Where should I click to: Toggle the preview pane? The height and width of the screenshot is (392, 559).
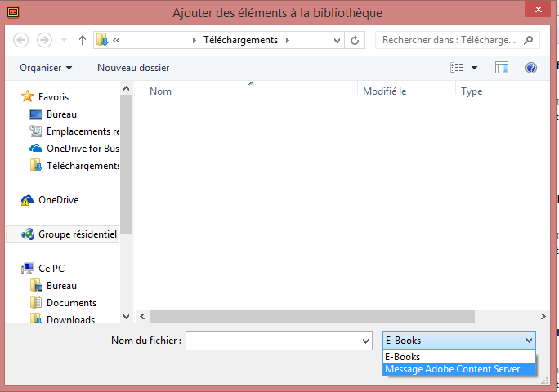(502, 67)
